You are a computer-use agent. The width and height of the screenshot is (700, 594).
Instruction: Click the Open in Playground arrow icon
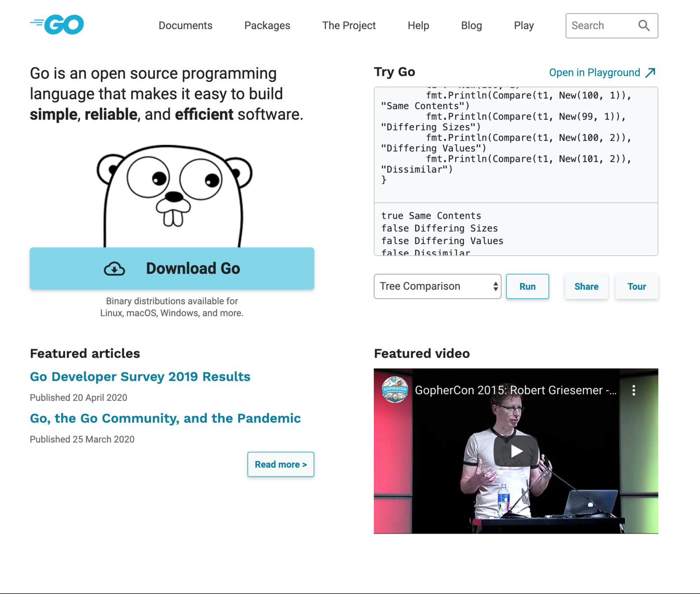(x=650, y=73)
